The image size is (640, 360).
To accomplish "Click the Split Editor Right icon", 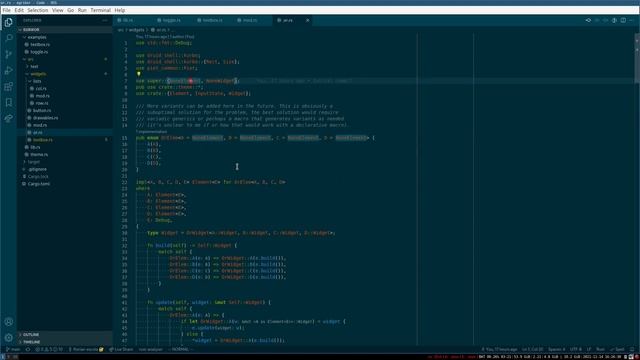I will [623, 20].
